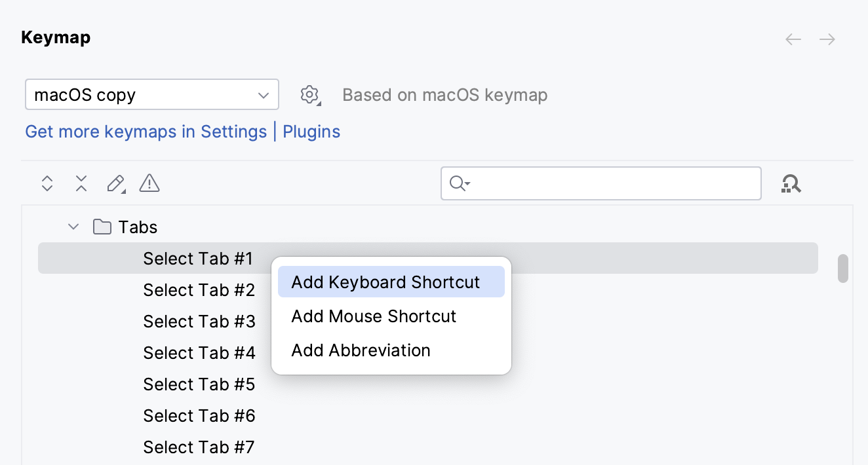Collapse the Tabs group chevron
The height and width of the screenshot is (465, 868).
[x=73, y=227]
